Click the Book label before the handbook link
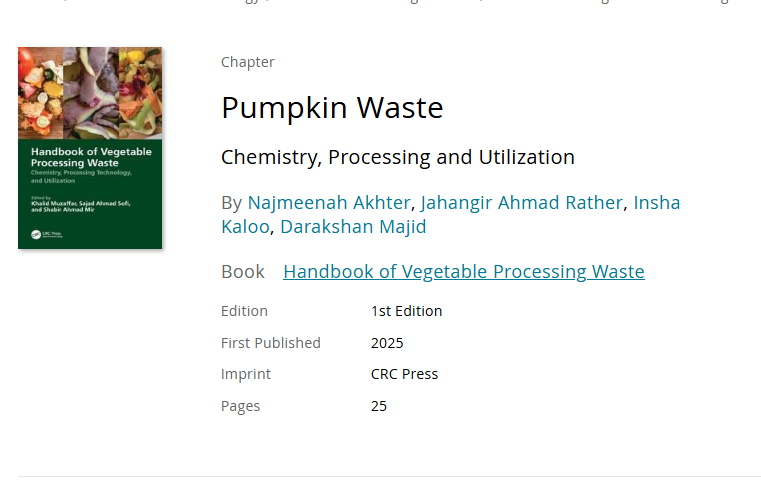Image resolution: width=761 pixels, height=493 pixels. (243, 272)
